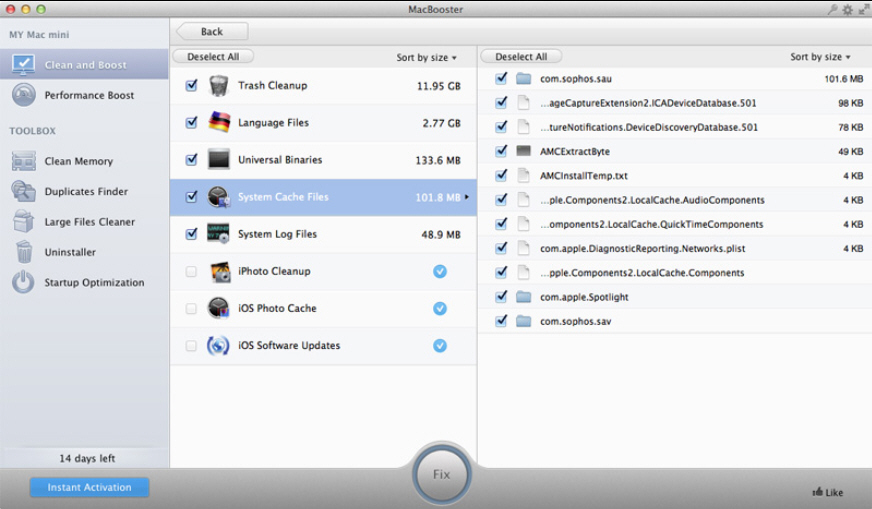Screen dimensions: 872x509
Task: Check the iOS Software Updates checkbox
Action: click(191, 346)
